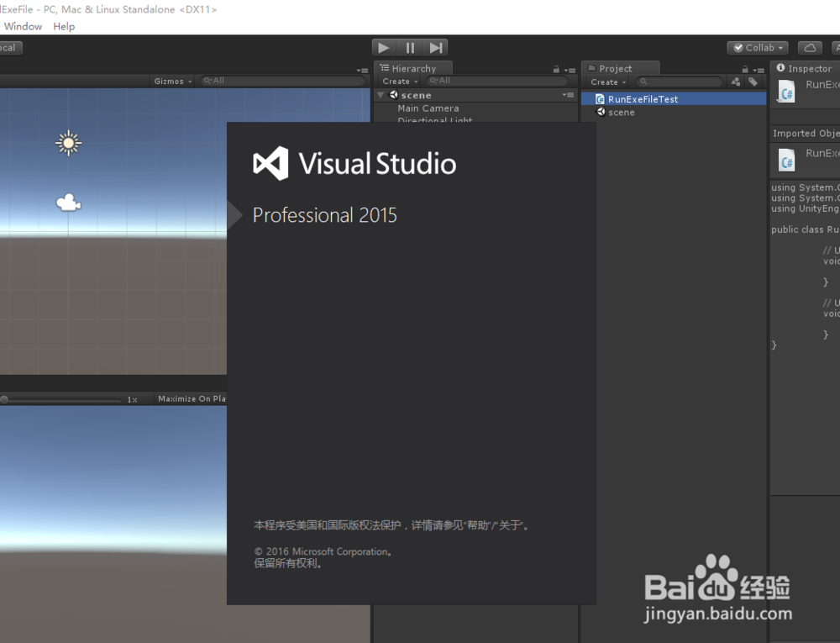Switch to the Hierarchy tab
The image size is (840, 643).
pos(413,68)
